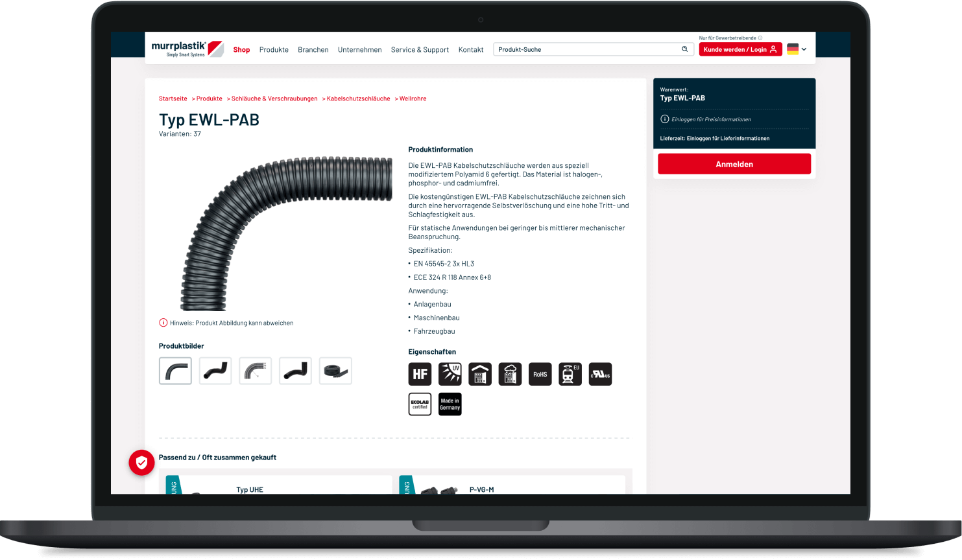Open the Branchen menu
Viewport: 962px width, 560px height.
tap(313, 50)
